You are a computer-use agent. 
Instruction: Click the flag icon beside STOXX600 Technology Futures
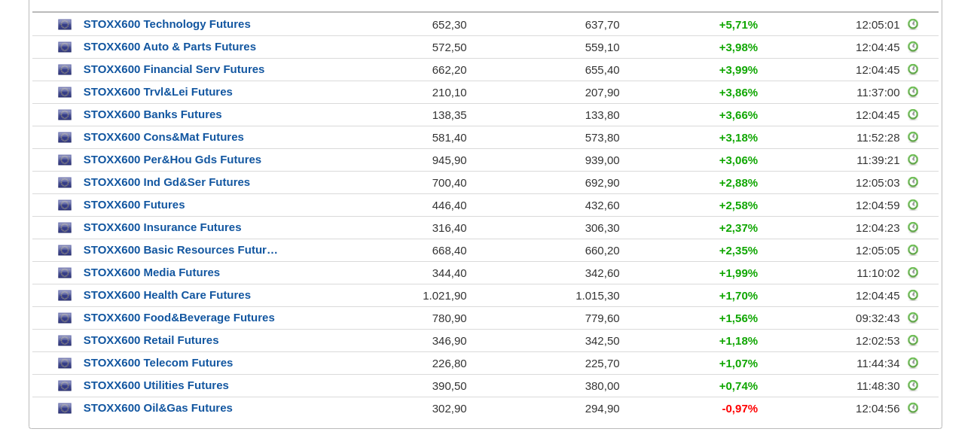(x=65, y=25)
